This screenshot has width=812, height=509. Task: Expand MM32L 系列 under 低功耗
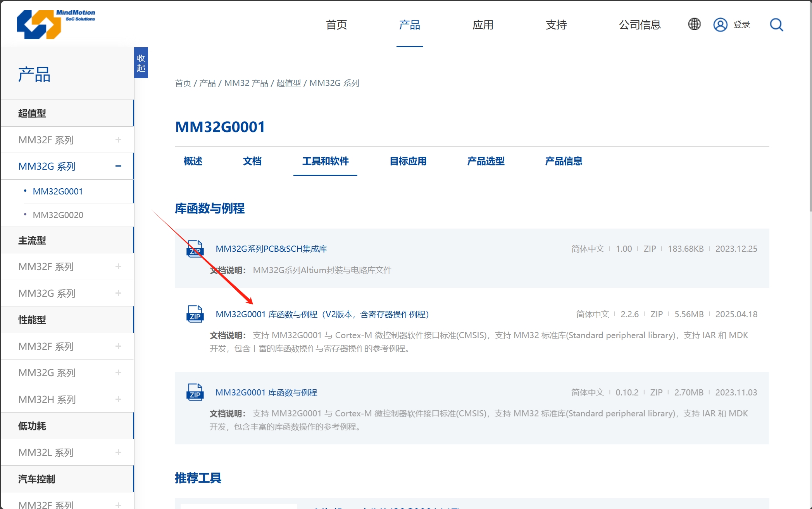pyautogui.click(x=118, y=452)
